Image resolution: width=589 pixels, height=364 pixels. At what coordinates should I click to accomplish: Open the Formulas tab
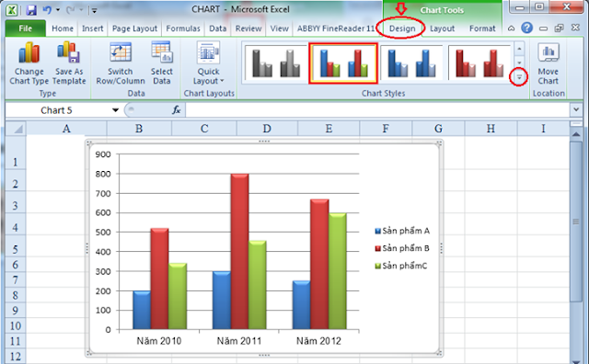point(183,28)
